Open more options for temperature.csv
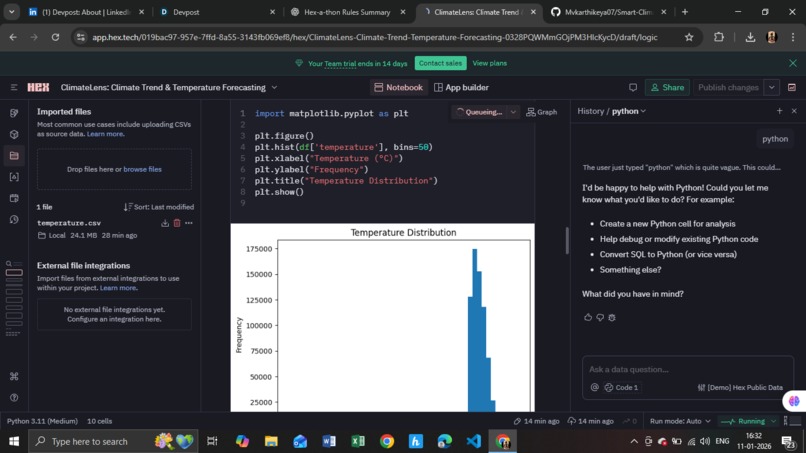 (189, 223)
